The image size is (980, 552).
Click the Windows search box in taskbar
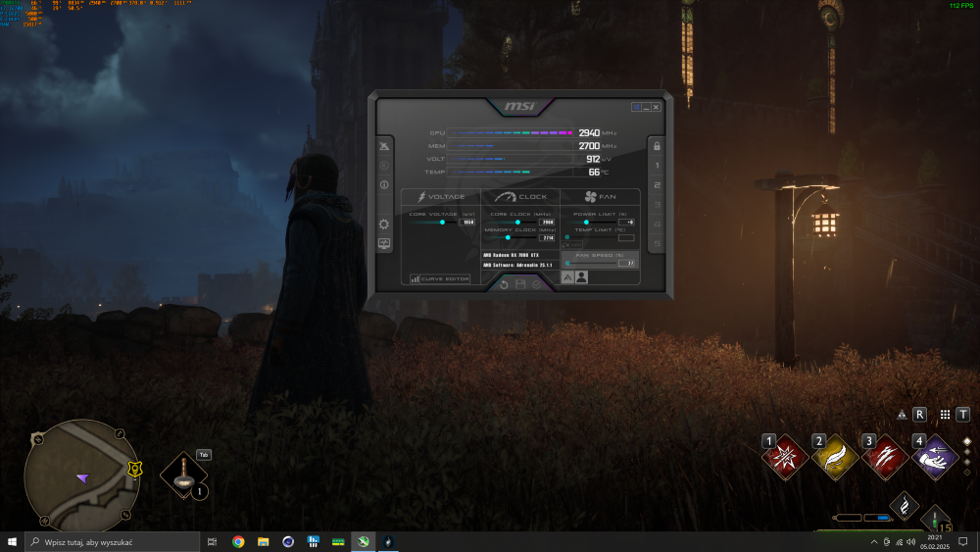tap(108, 541)
